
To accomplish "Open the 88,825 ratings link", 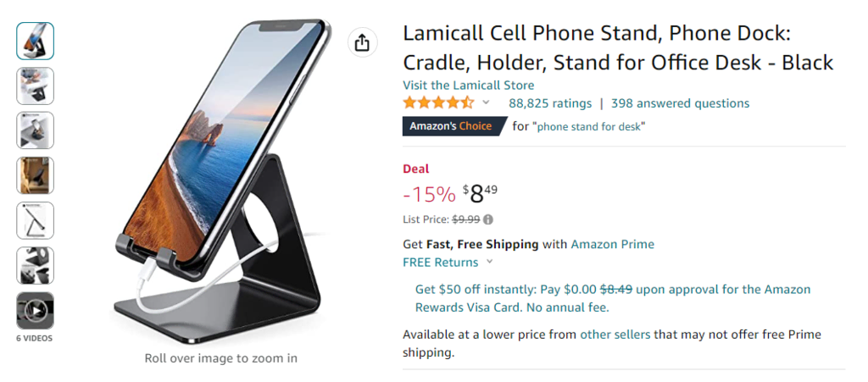I will point(549,103).
